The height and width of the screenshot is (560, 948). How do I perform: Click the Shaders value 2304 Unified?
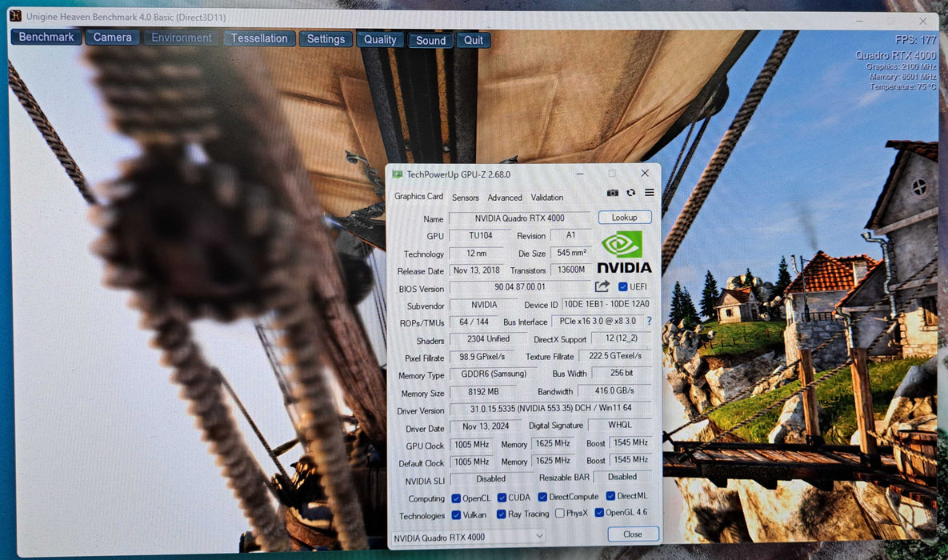tap(488, 339)
